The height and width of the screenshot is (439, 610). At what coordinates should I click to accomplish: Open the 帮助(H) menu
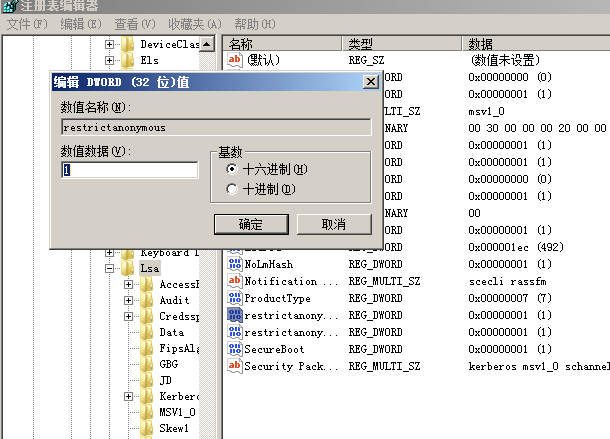[254, 24]
